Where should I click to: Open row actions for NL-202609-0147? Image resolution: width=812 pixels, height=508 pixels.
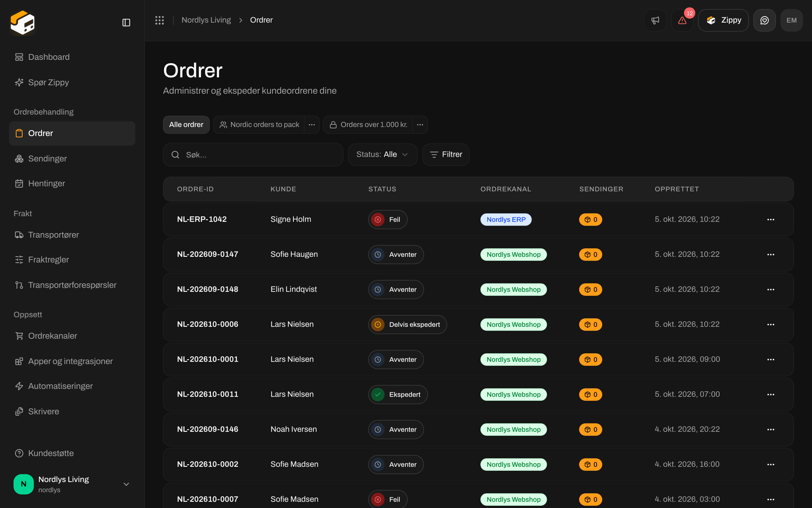[x=771, y=254]
